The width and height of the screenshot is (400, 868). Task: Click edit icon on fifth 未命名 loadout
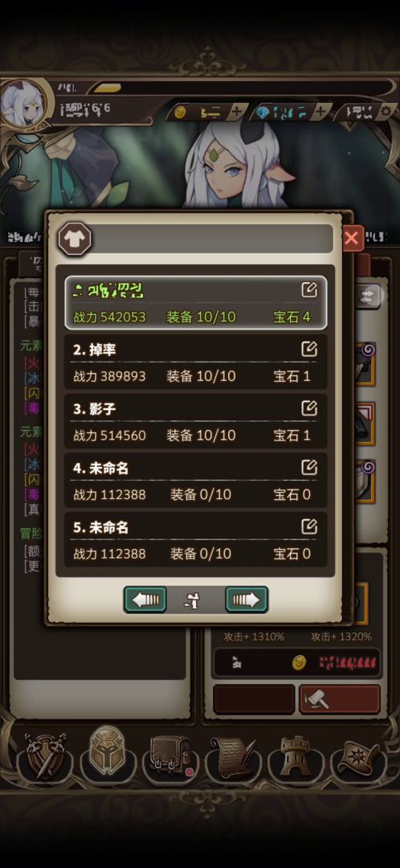click(308, 526)
